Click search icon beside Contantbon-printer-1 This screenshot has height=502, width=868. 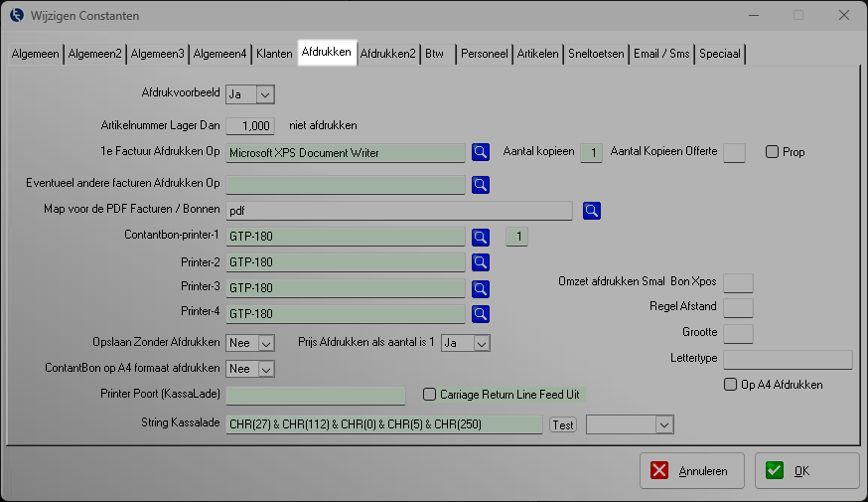pos(481,237)
